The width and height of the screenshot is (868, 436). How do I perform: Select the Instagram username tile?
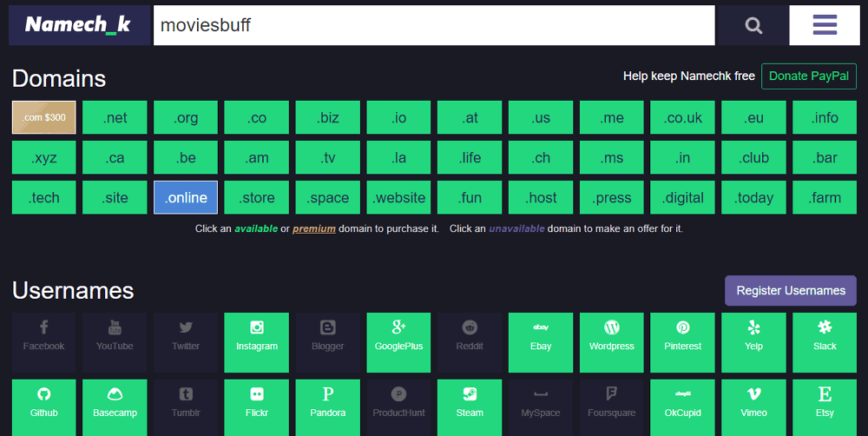pos(257,336)
